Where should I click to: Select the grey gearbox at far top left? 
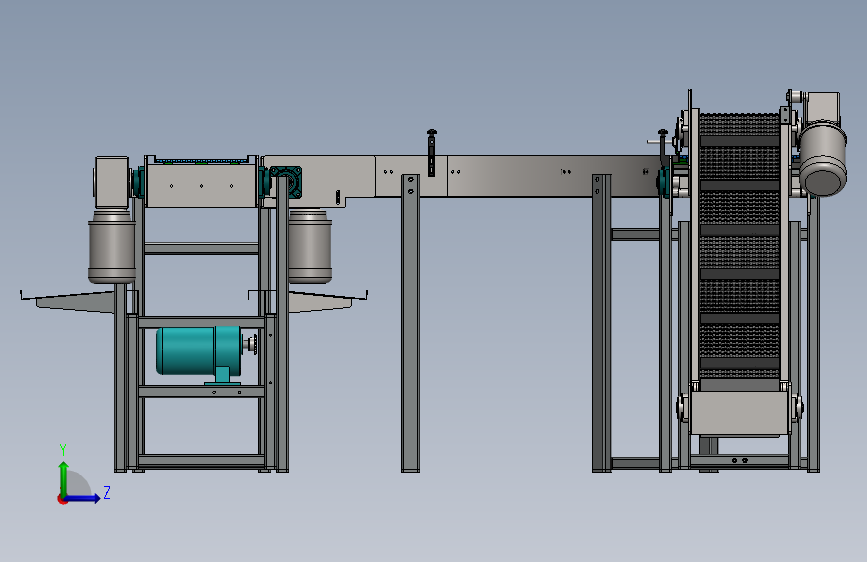click(x=112, y=183)
